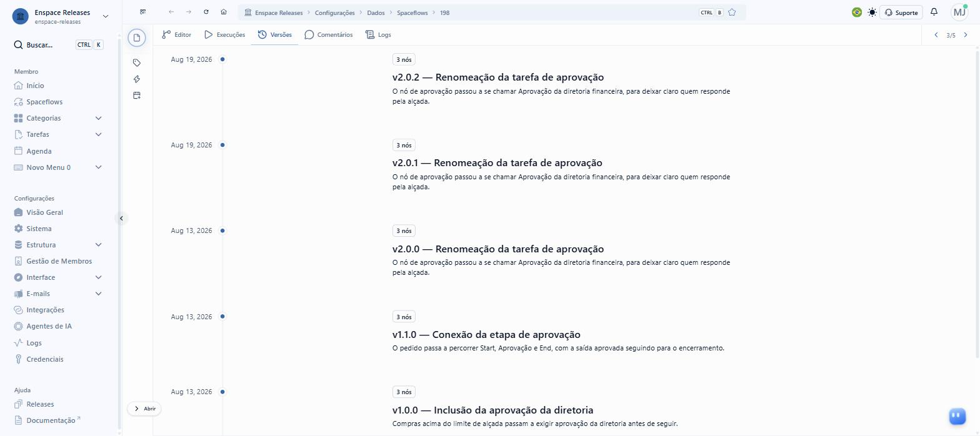Open the Enspace Releases workspace switcher chevron

pyautogui.click(x=105, y=16)
